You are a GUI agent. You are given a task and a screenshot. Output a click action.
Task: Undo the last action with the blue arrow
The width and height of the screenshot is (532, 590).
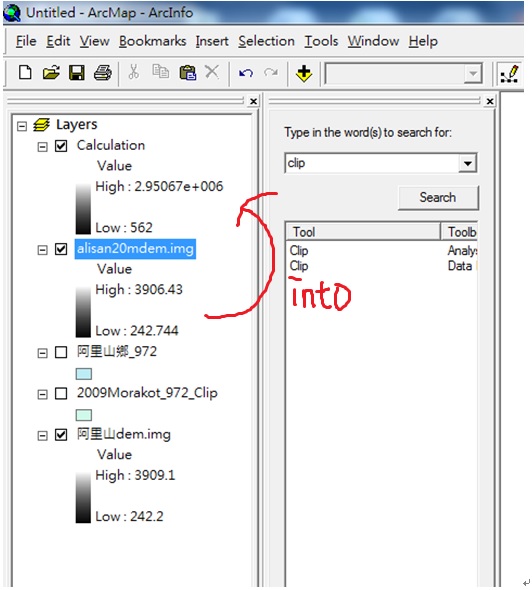click(246, 73)
